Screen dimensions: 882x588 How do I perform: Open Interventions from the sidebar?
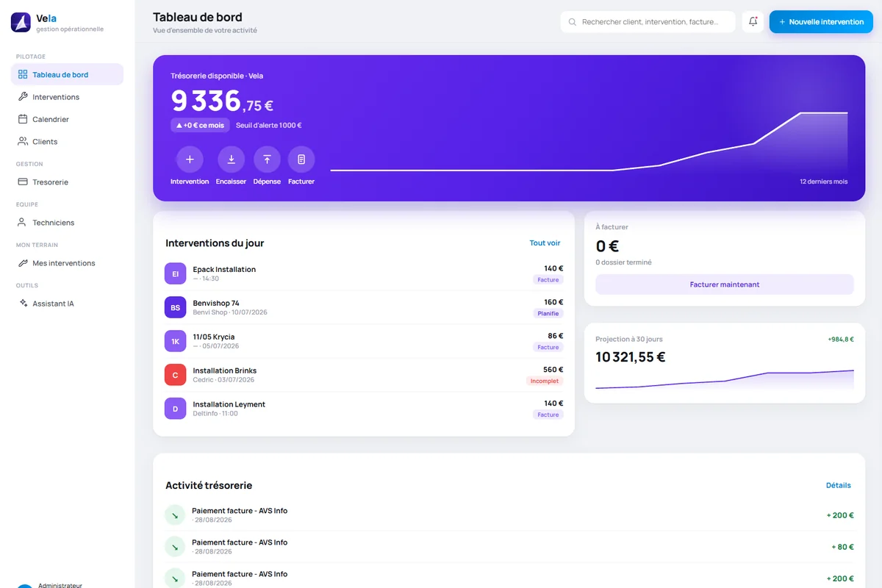coord(67,97)
